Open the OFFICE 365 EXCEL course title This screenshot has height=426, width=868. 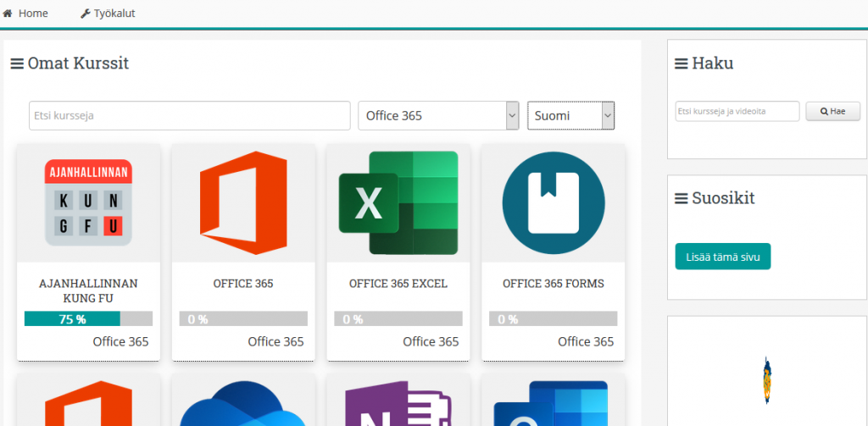398,284
